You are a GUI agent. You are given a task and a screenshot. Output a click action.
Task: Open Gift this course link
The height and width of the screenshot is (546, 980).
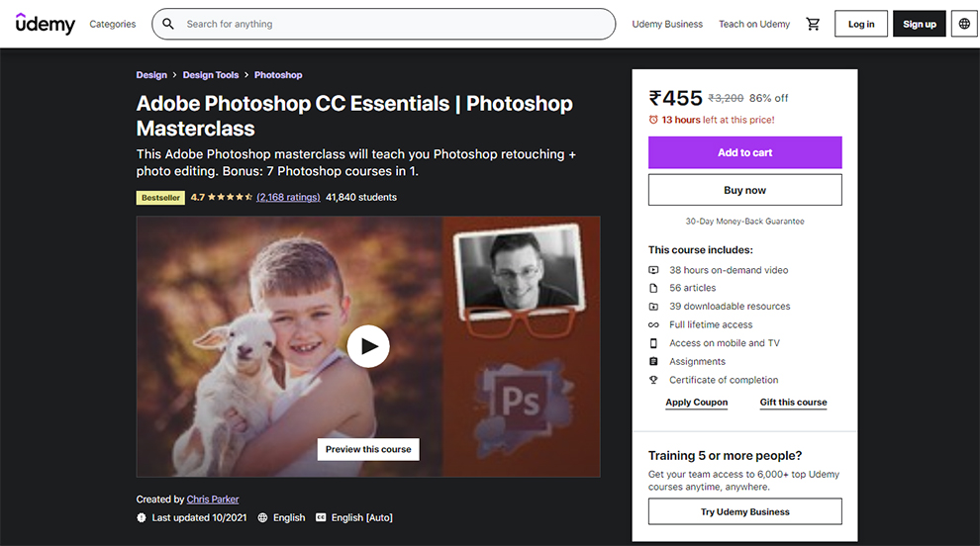tap(793, 403)
